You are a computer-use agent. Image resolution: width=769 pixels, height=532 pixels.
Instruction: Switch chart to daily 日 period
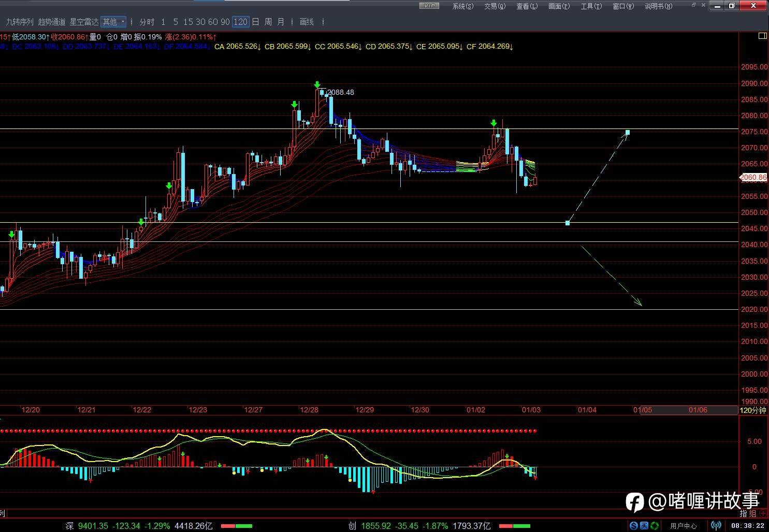(x=255, y=22)
